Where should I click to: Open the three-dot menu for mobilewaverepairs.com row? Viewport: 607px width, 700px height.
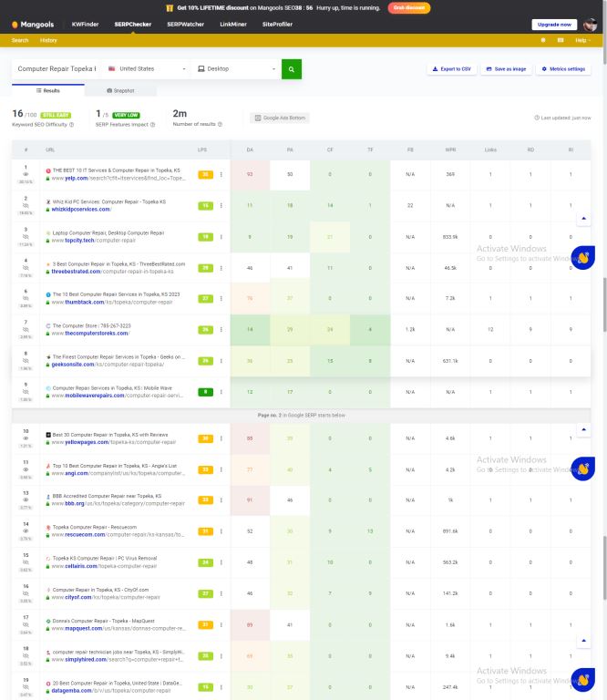point(221,392)
